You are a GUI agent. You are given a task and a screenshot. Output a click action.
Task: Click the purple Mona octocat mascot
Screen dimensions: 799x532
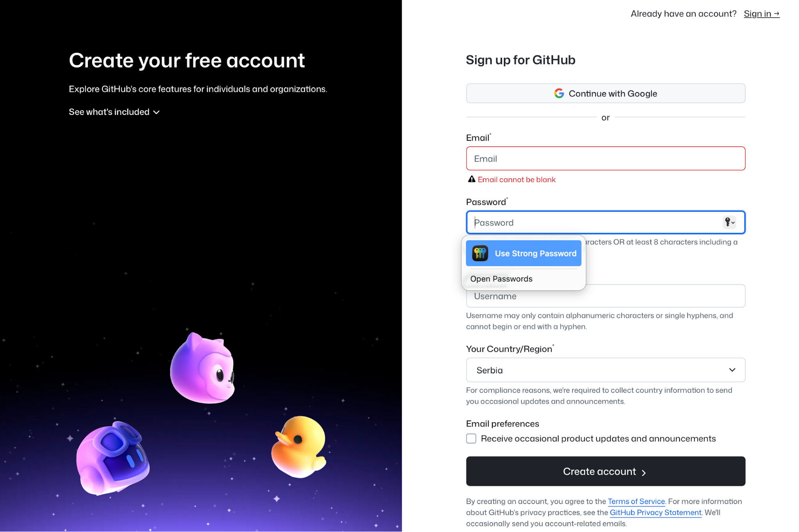pos(203,368)
